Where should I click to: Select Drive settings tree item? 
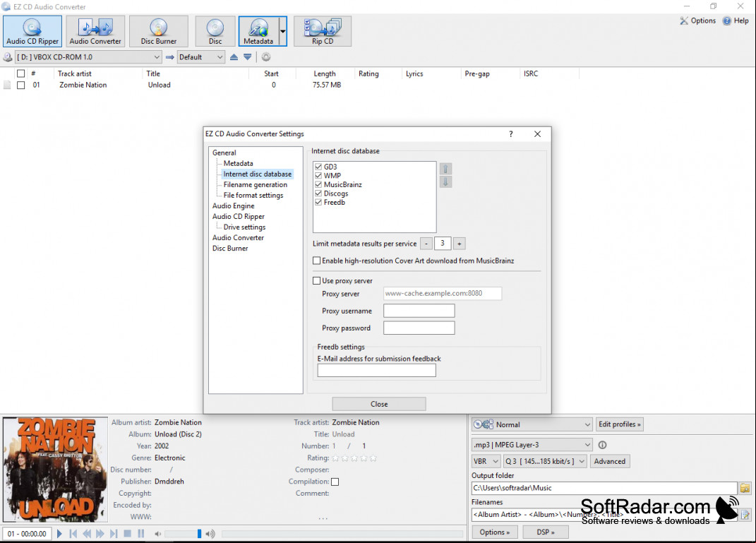tap(244, 227)
